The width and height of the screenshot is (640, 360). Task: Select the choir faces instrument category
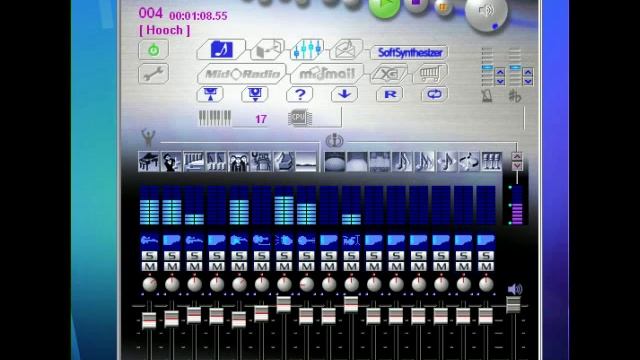(x=239, y=162)
